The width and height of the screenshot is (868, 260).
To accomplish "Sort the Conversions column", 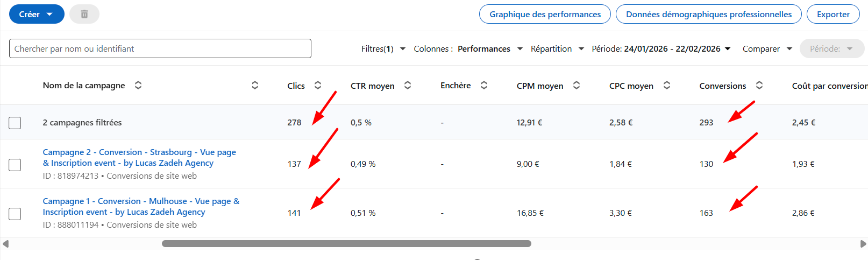I will pyautogui.click(x=759, y=85).
